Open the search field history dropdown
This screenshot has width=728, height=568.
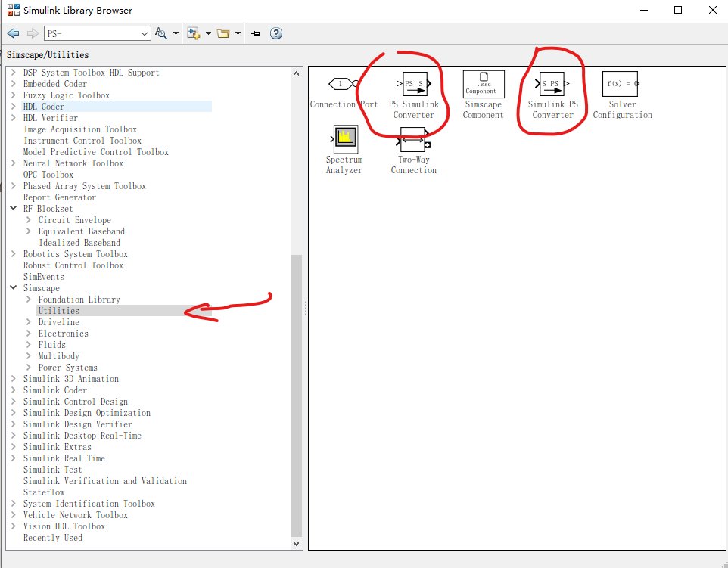(x=145, y=33)
